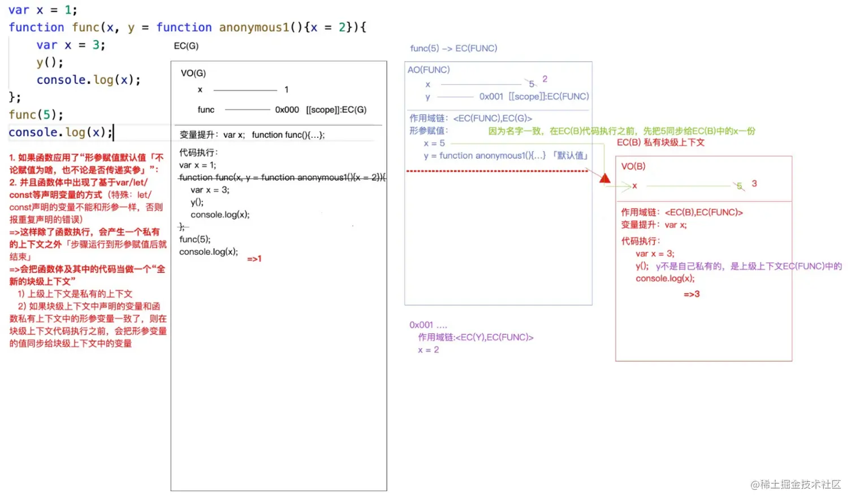Image resolution: width=855 pixels, height=504 pixels.
Task: Select the "VO(B)" heading
Action: click(633, 166)
